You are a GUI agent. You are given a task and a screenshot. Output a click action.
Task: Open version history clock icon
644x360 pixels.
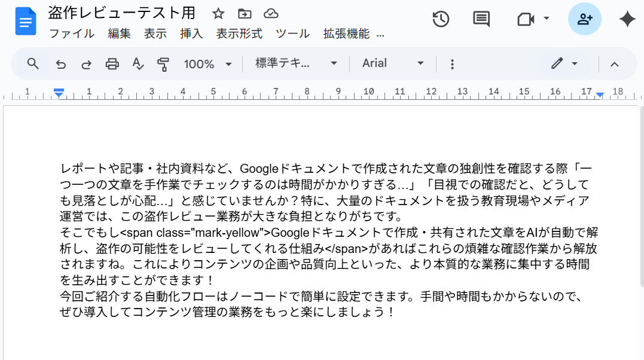point(441,19)
